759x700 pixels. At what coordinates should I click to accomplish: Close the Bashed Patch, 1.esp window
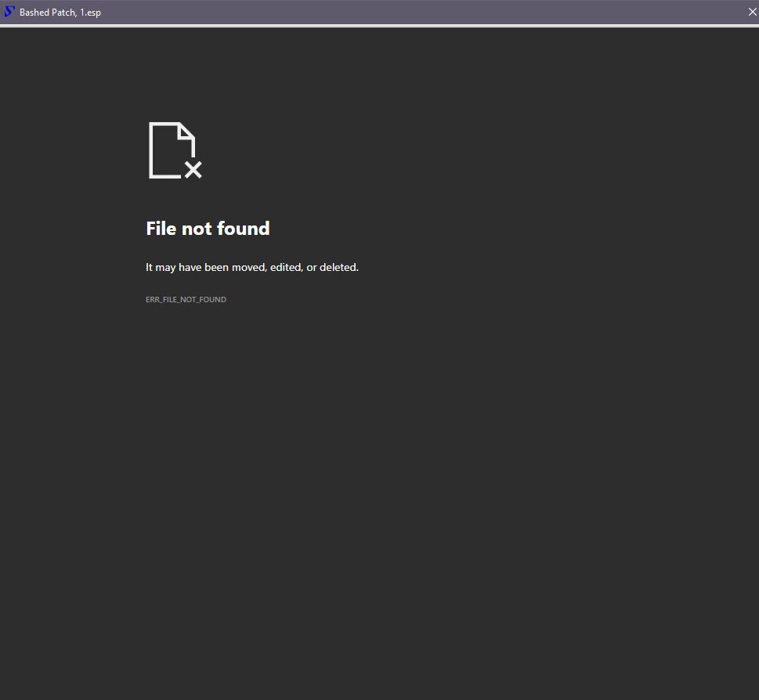(x=752, y=12)
